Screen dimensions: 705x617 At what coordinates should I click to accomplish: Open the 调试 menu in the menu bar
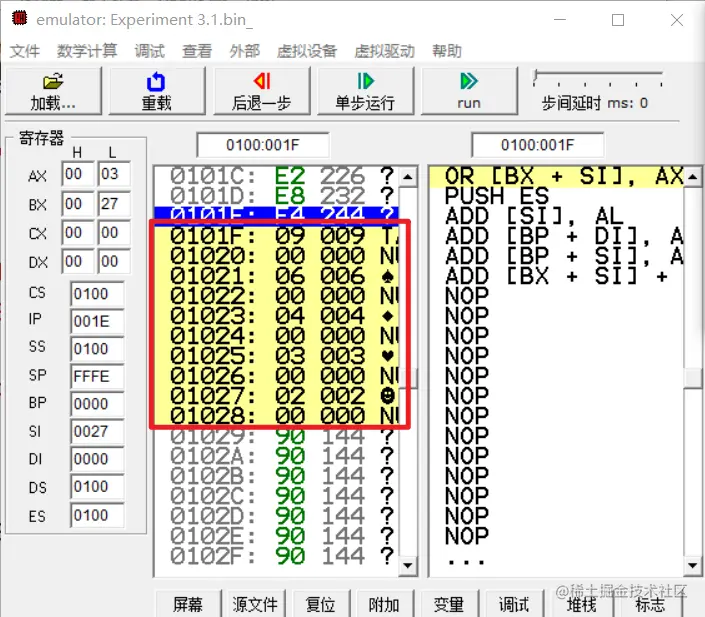click(x=149, y=51)
